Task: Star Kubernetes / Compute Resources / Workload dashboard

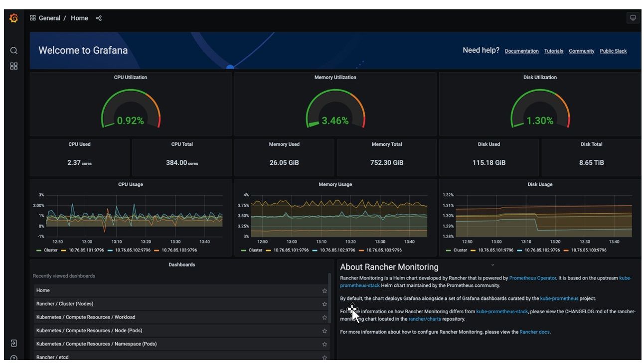Action: 324,318
